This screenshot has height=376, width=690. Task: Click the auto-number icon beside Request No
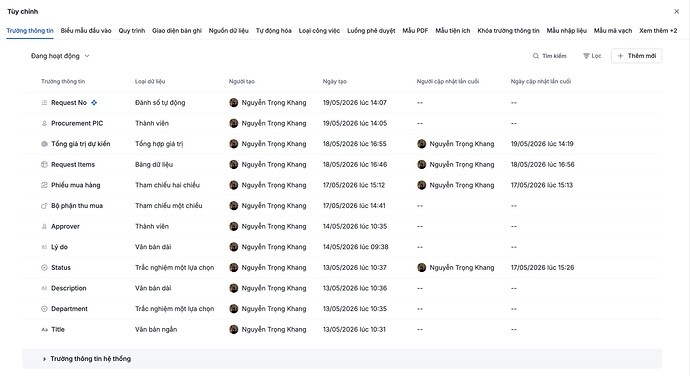(44, 103)
